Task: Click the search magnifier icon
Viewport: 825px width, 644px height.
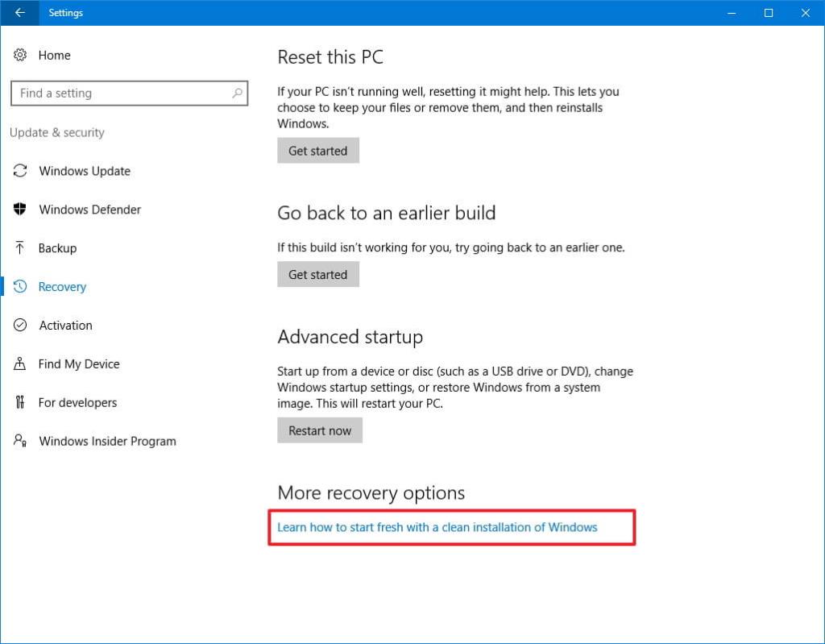Action: click(x=238, y=93)
